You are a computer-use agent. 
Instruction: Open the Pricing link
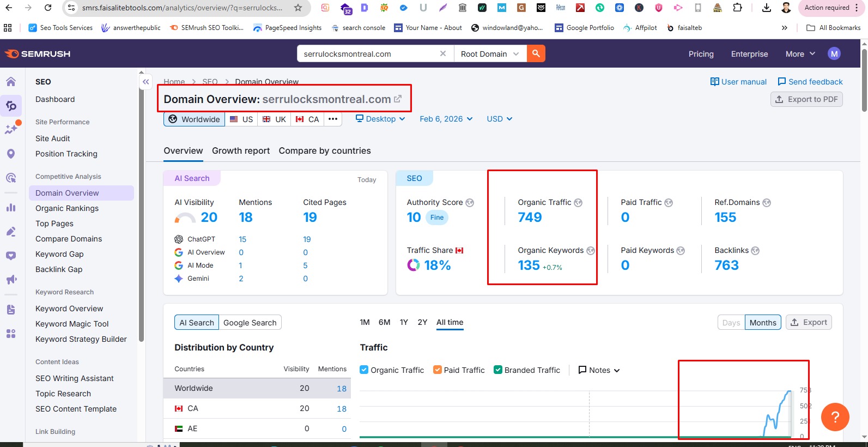pos(701,54)
